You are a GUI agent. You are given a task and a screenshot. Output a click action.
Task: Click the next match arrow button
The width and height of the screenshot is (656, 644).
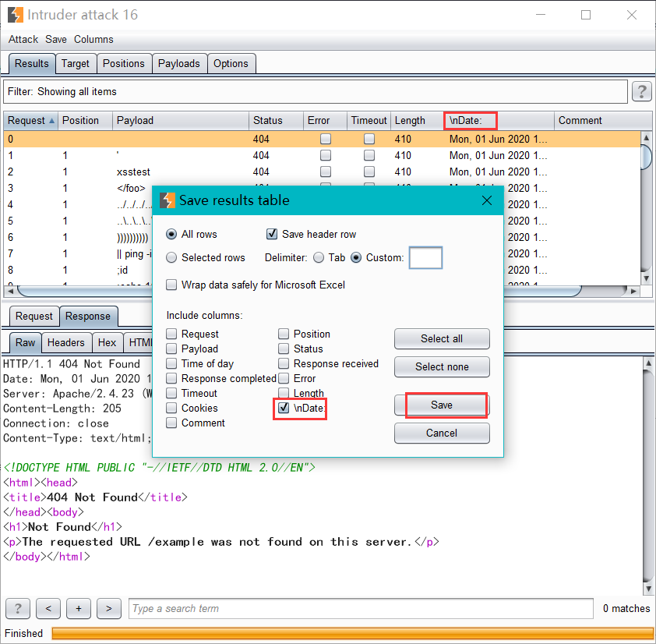[109, 608]
